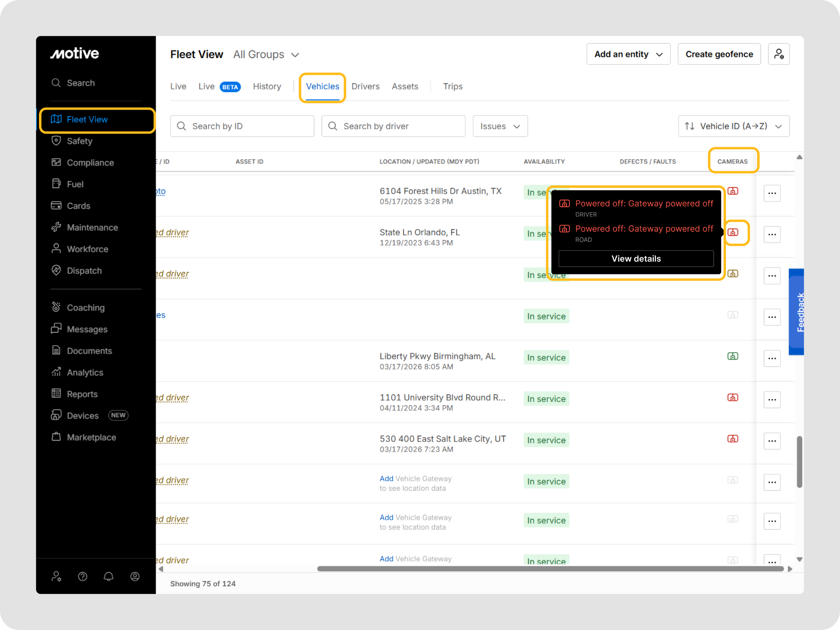Click the Fuel pump sidebar icon
The width and height of the screenshot is (840, 630).
tap(56, 184)
